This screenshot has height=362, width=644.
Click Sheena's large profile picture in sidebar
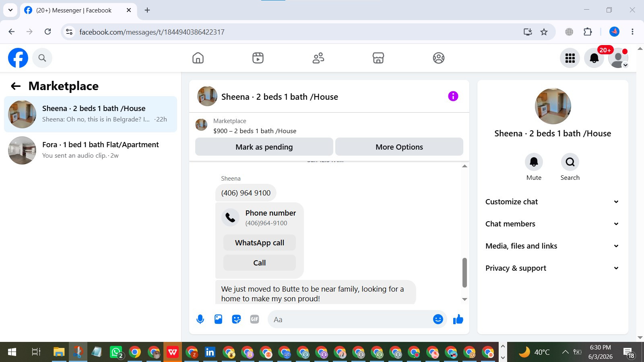pos(553,106)
